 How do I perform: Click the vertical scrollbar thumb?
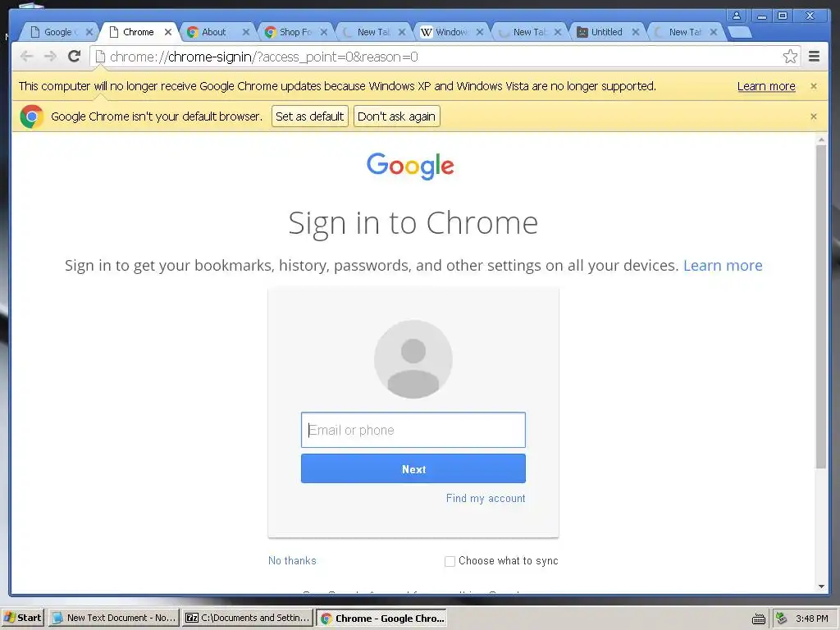pos(821,307)
